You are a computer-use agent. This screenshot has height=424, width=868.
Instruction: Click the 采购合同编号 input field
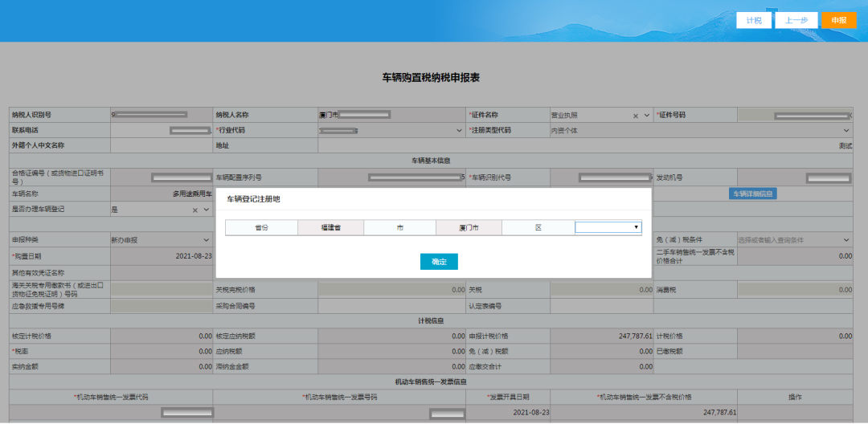click(391, 306)
